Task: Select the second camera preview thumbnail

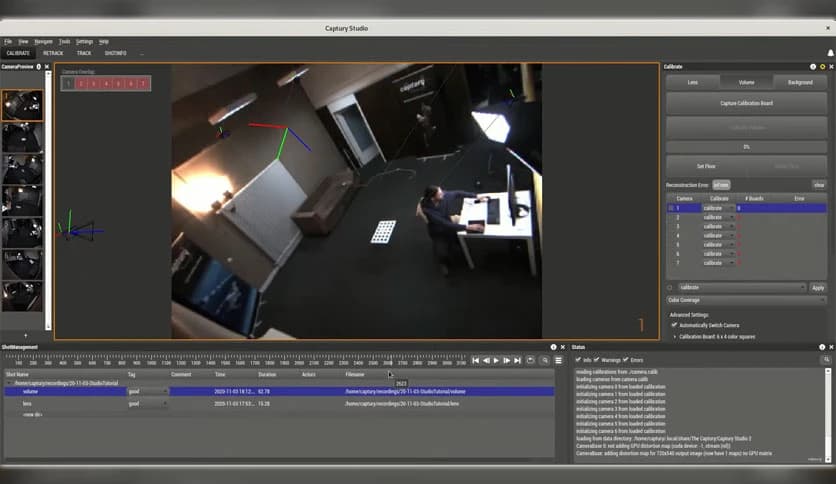Action: coord(22,137)
